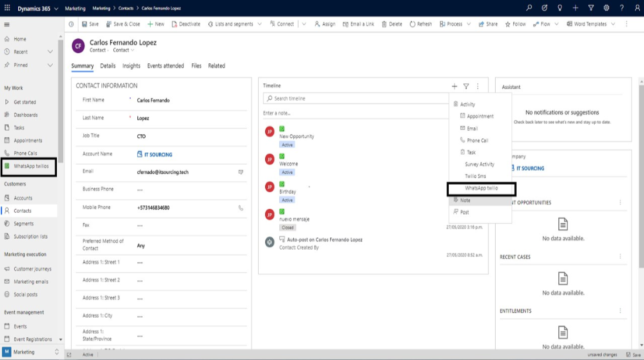Open IT SOURCING account name link

(x=158, y=155)
